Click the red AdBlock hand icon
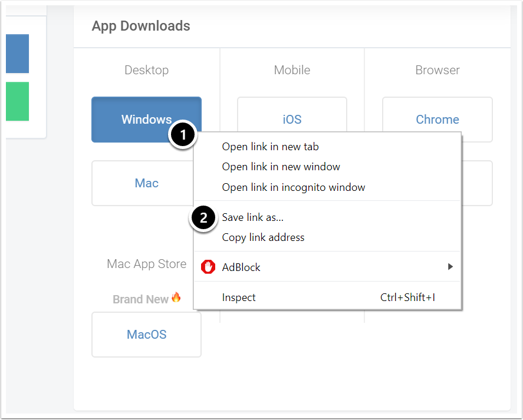523x420 pixels. (208, 267)
